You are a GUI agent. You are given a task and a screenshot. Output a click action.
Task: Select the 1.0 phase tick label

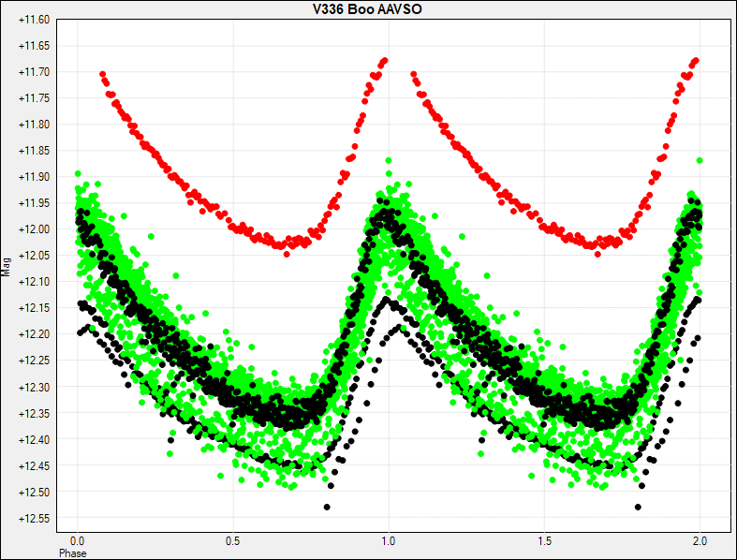pos(389,540)
